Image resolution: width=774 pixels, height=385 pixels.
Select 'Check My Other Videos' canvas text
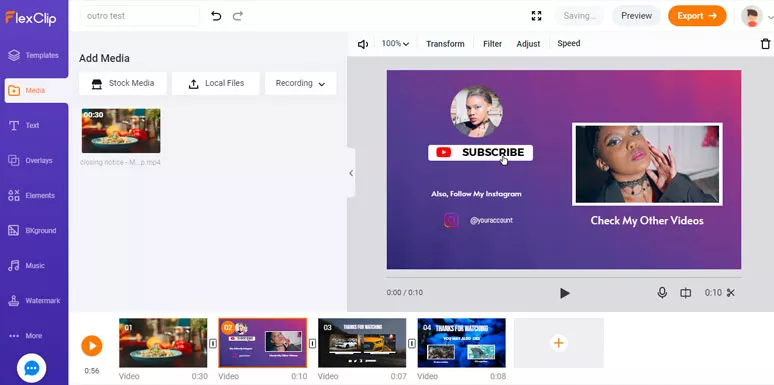647,221
